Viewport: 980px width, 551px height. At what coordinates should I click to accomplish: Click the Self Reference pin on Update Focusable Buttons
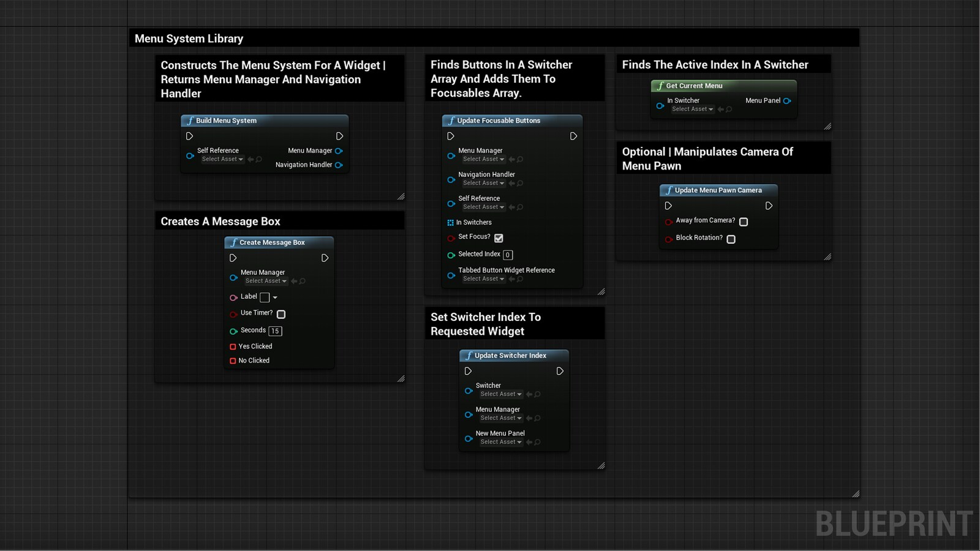click(451, 203)
